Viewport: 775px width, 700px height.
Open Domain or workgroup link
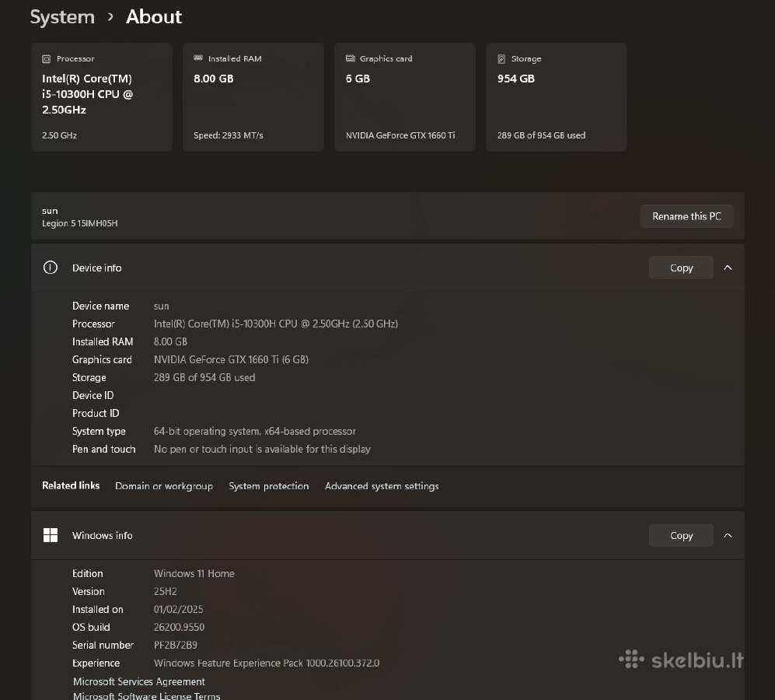(x=163, y=486)
